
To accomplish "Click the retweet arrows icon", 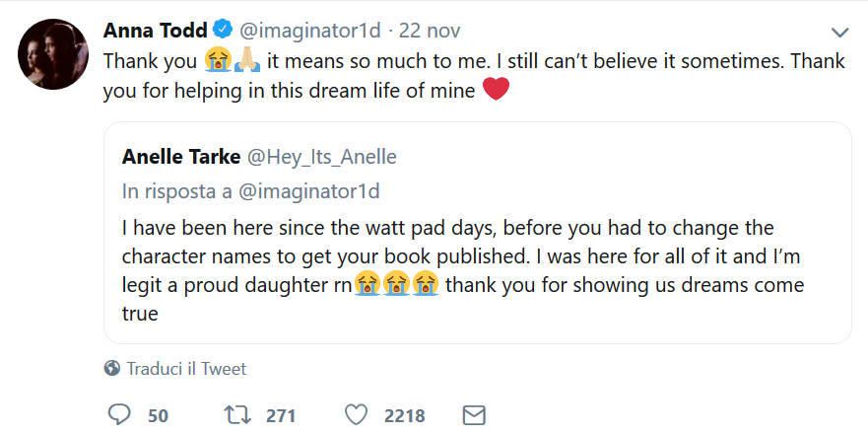I will [237, 414].
